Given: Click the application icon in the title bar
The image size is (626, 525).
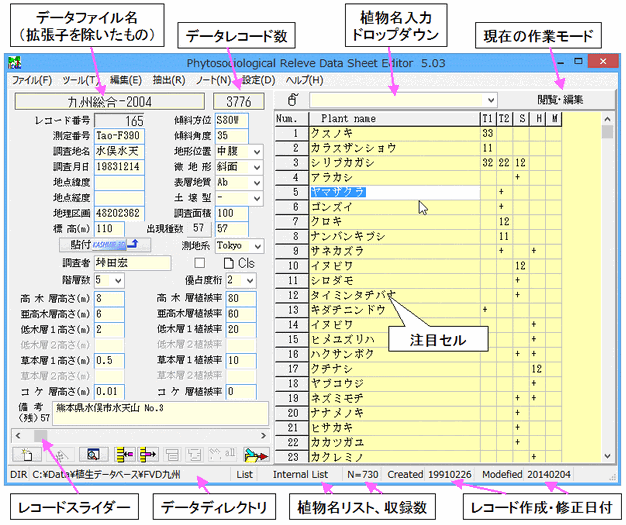Looking at the screenshot, I should click(x=15, y=62).
